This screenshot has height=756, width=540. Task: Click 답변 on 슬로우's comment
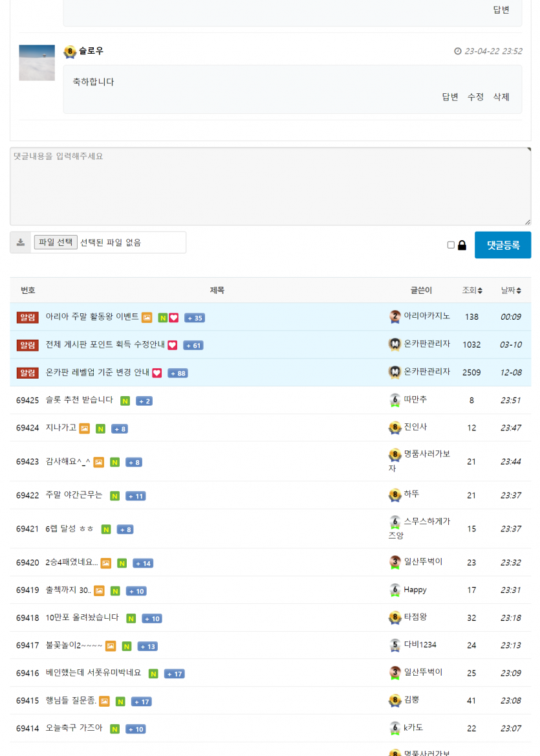pos(450,97)
